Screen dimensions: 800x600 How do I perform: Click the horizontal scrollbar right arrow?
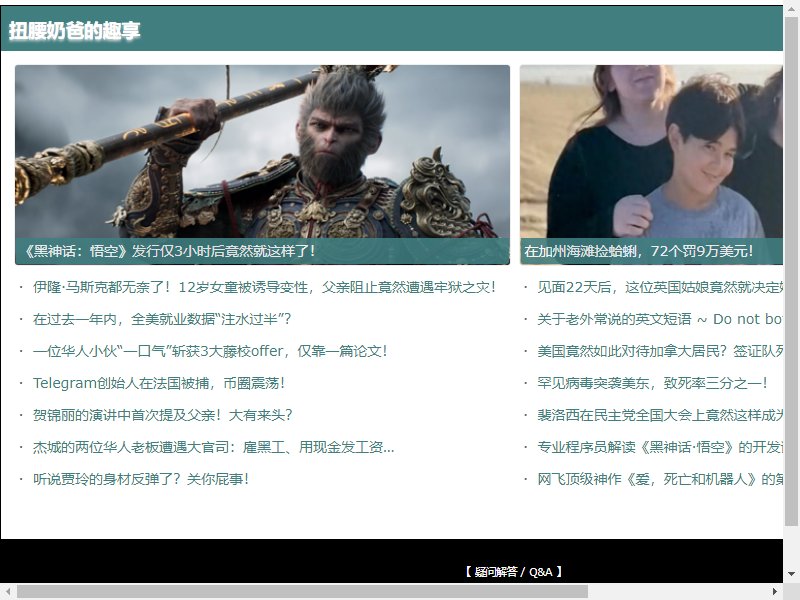click(x=775, y=592)
